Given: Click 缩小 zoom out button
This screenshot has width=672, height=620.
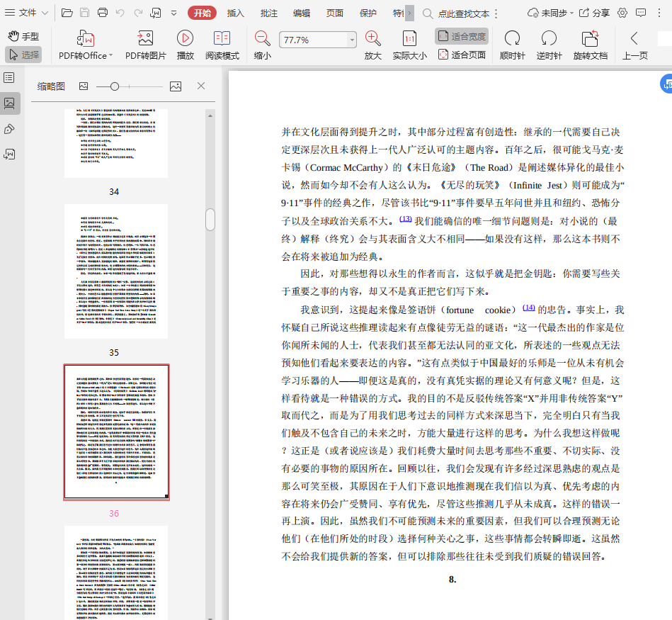Looking at the screenshot, I should [x=262, y=45].
